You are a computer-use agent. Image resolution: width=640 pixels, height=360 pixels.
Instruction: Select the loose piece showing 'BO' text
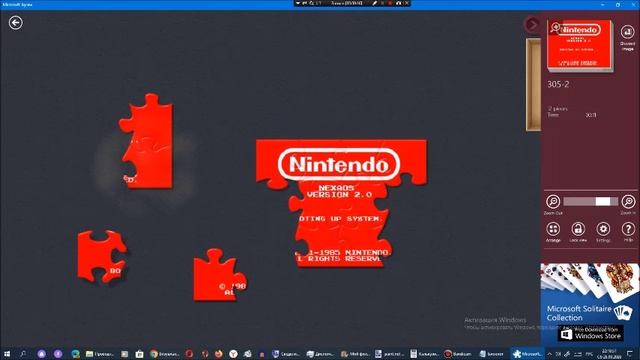click(x=101, y=256)
